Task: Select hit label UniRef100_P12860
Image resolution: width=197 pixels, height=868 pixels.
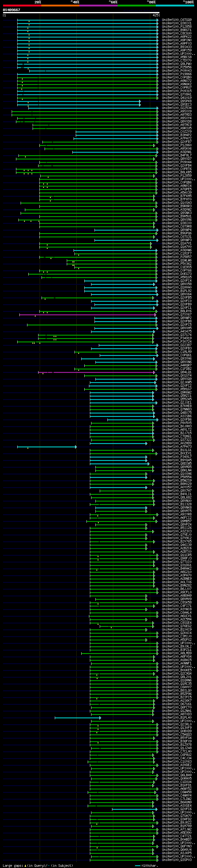Action: point(177,145)
